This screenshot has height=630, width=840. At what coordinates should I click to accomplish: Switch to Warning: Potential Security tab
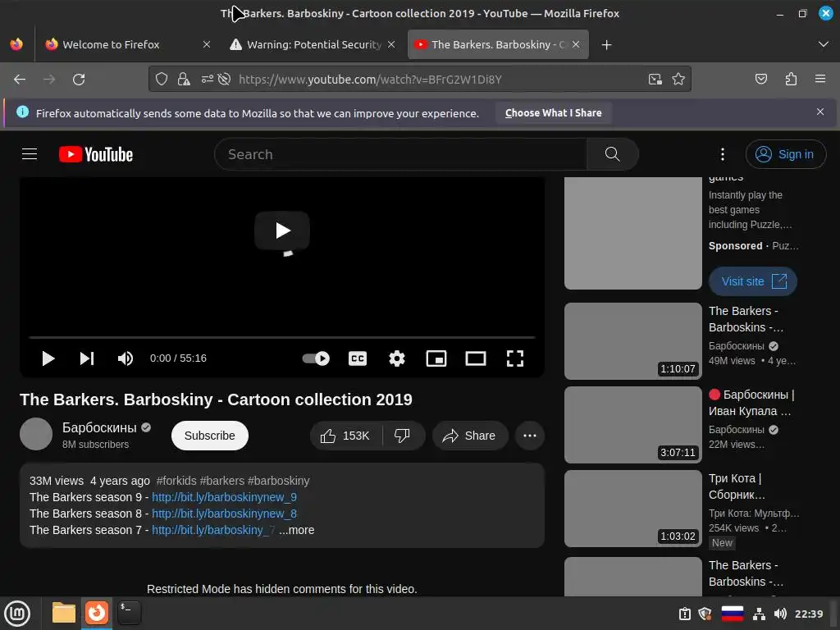pos(314,44)
